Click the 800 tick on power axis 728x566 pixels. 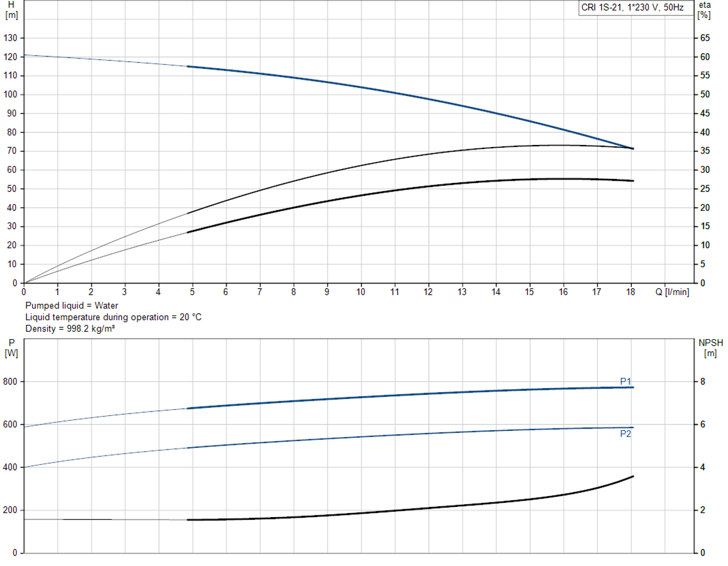click(x=10, y=382)
